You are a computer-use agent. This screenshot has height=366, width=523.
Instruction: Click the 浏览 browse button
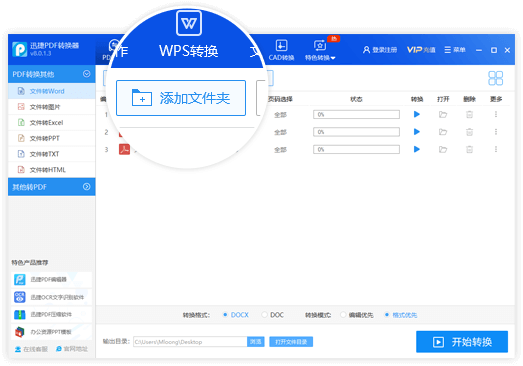[x=256, y=342]
